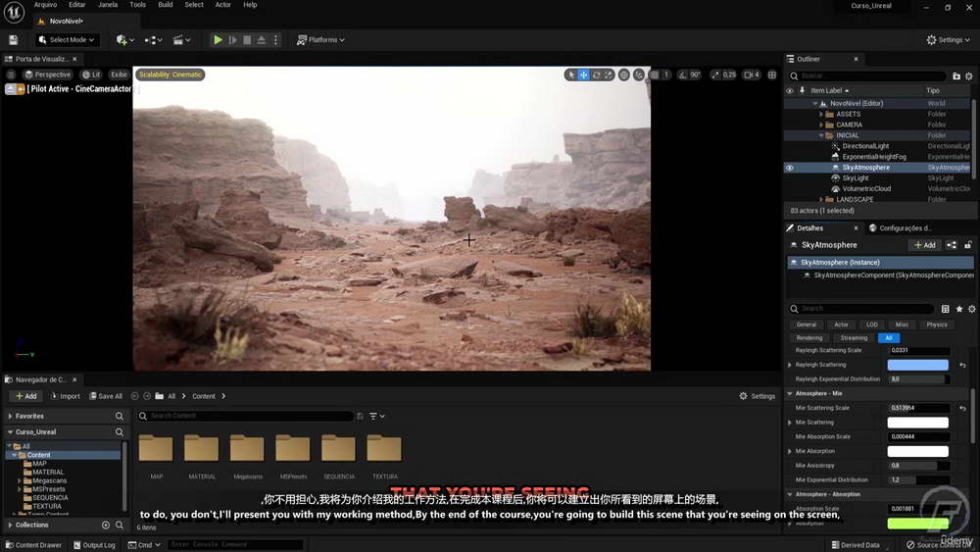Click the Search Content input field

245,416
